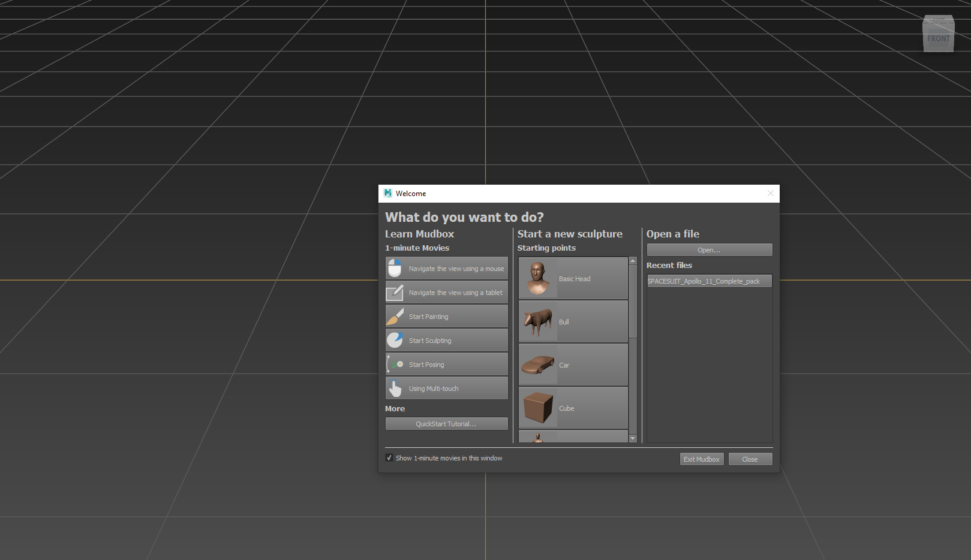Click the Basic Head label text
Screen dimensions: 971x560
point(575,279)
